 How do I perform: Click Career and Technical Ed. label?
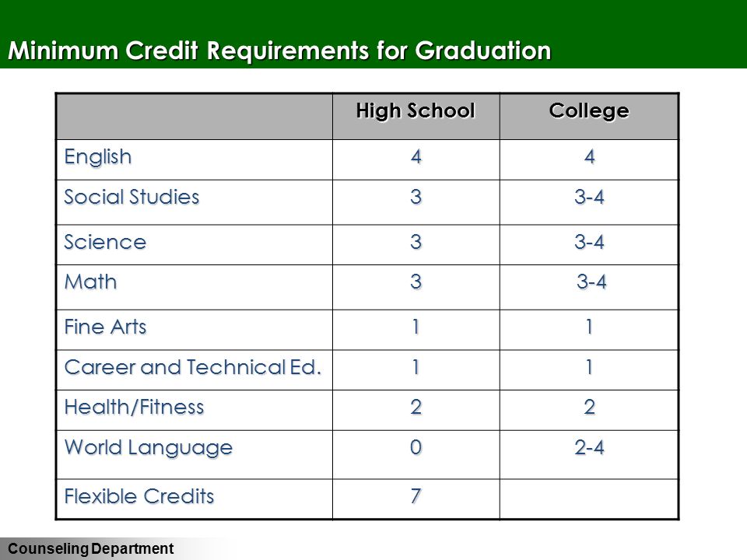193,367
